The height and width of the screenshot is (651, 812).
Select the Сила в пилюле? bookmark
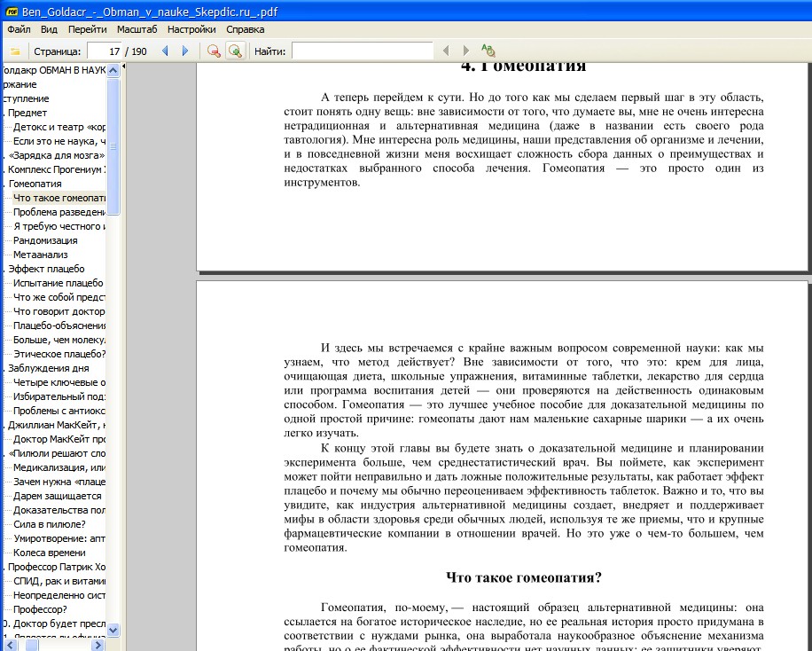(50, 524)
